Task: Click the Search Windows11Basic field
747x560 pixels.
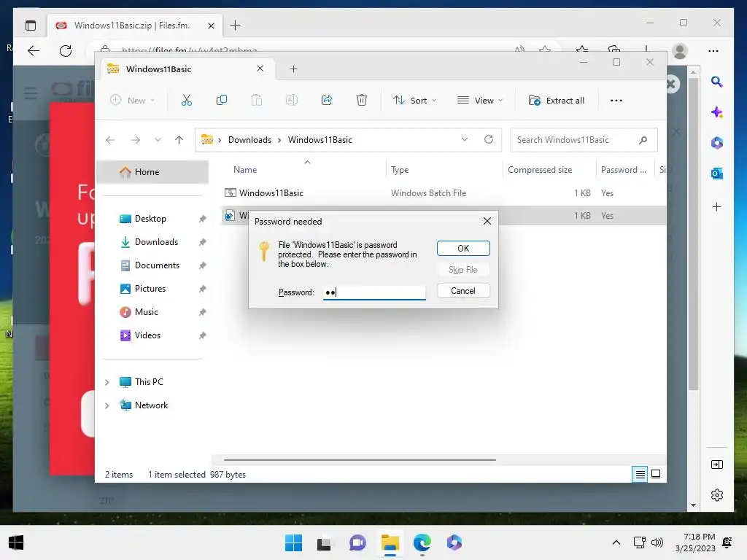Action: (x=584, y=140)
